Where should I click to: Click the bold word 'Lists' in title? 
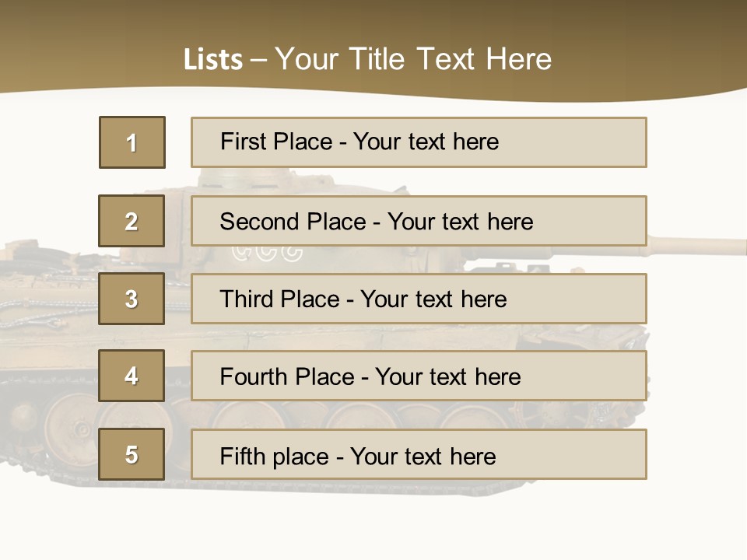pos(213,60)
